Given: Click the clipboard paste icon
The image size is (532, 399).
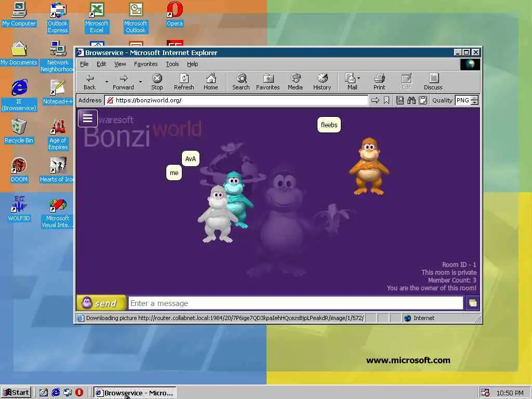Looking at the screenshot, I should tap(423, 100).
